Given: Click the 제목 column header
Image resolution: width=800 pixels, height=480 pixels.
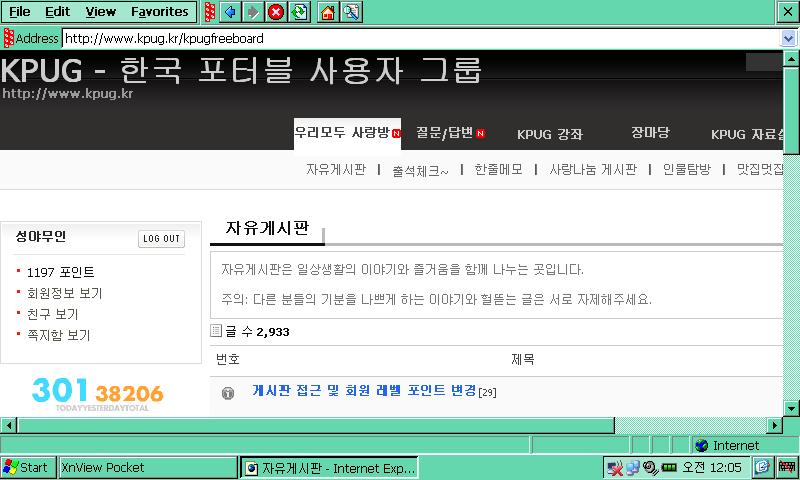Looking at the screenshot, I should pos(522,360).
